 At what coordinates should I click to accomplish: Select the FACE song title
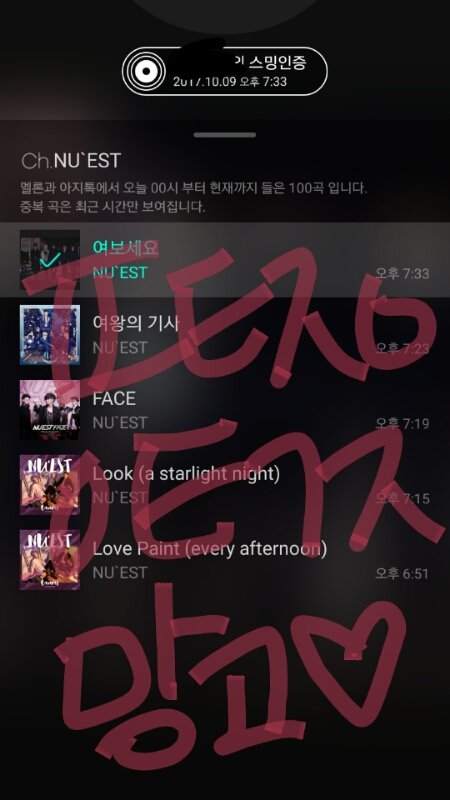pos(114,398)
